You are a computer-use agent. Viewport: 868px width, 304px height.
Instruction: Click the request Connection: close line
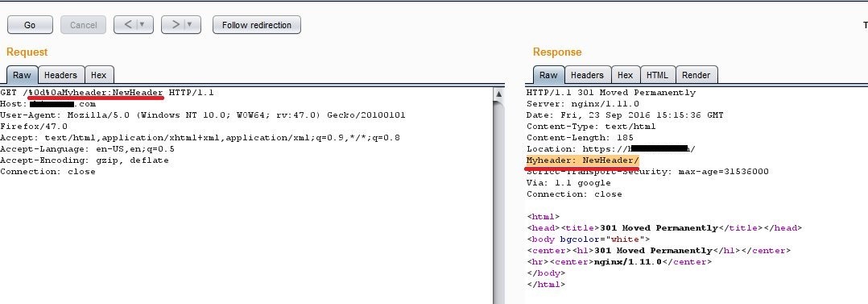coord(48,172)
